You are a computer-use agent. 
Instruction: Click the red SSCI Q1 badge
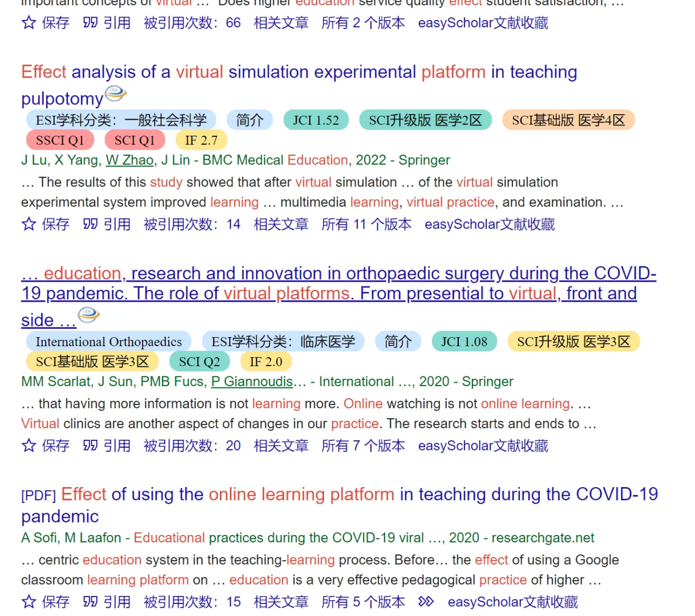[59, 140]
